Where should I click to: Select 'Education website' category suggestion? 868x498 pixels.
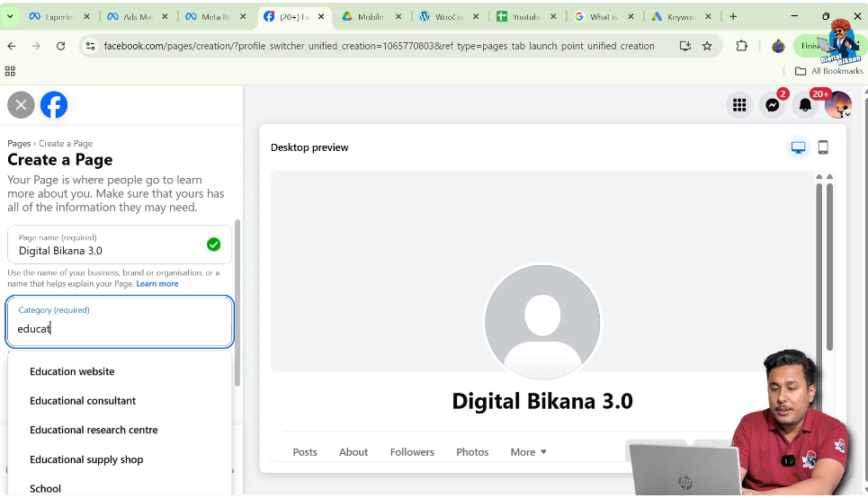coord(72,371)
